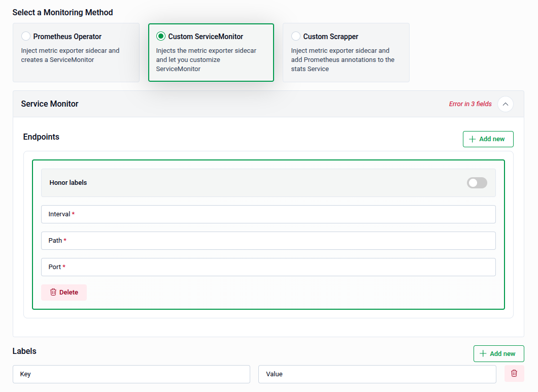Click the plus icon on Labels Add new
The image size is (538, 392).
coord(484,353)
